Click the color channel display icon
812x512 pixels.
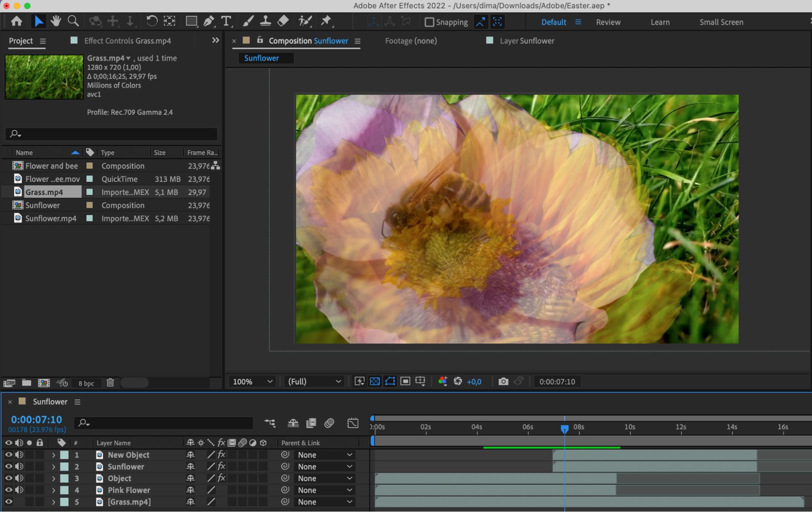tap(443, 381)
